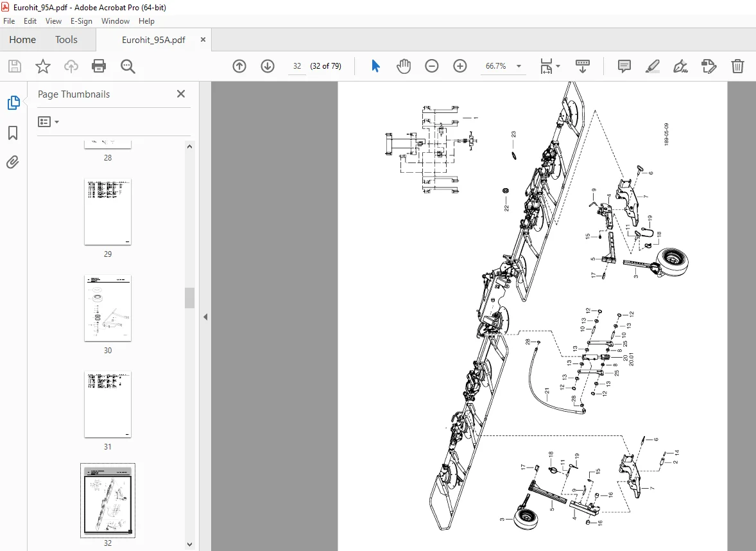Open the zoom level dropdown
The height and width of the screenshot is (551, 756).
coord(519,66)
